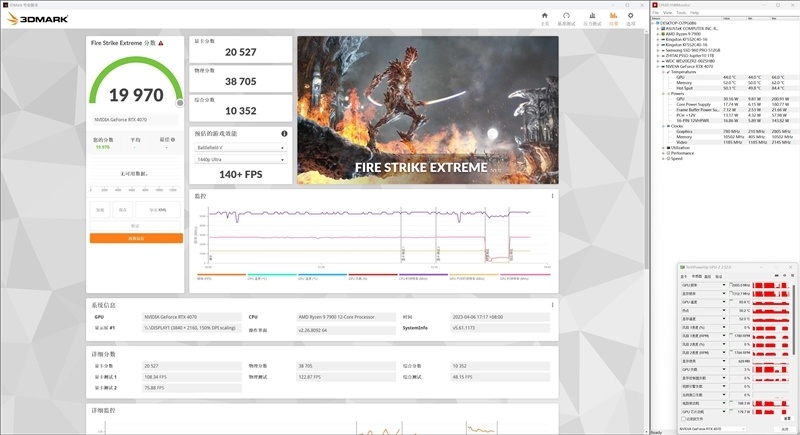Collapse the Temperatures node in HWMonitor tree
This screenshot has height=435, width=800.
point(662,71)
